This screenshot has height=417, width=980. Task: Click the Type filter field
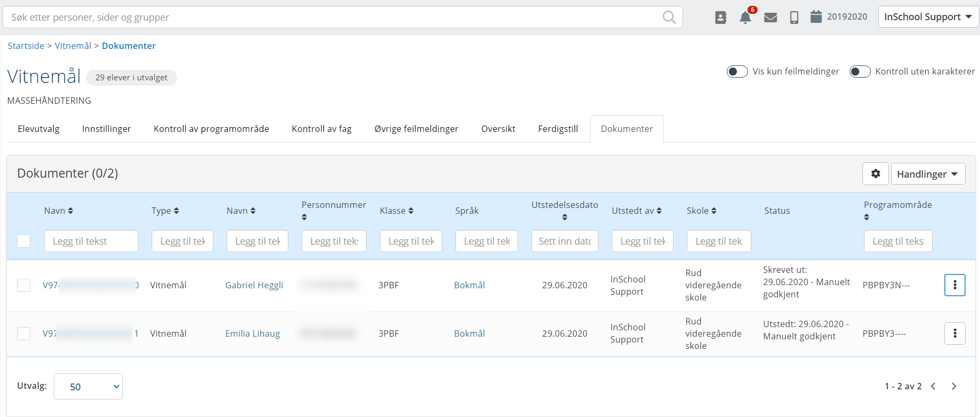(182, 241)
